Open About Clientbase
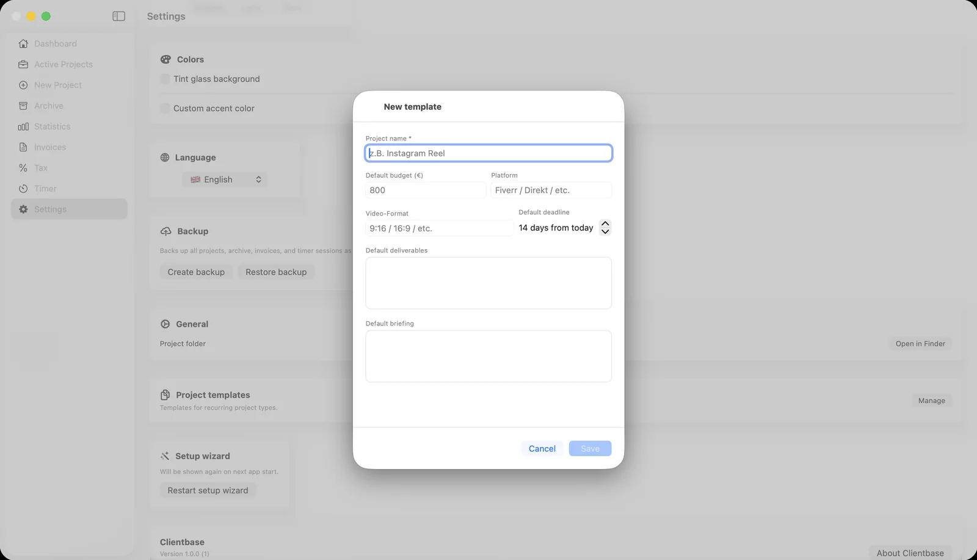This screenshot has height=560, width=977. pos(910,553)
